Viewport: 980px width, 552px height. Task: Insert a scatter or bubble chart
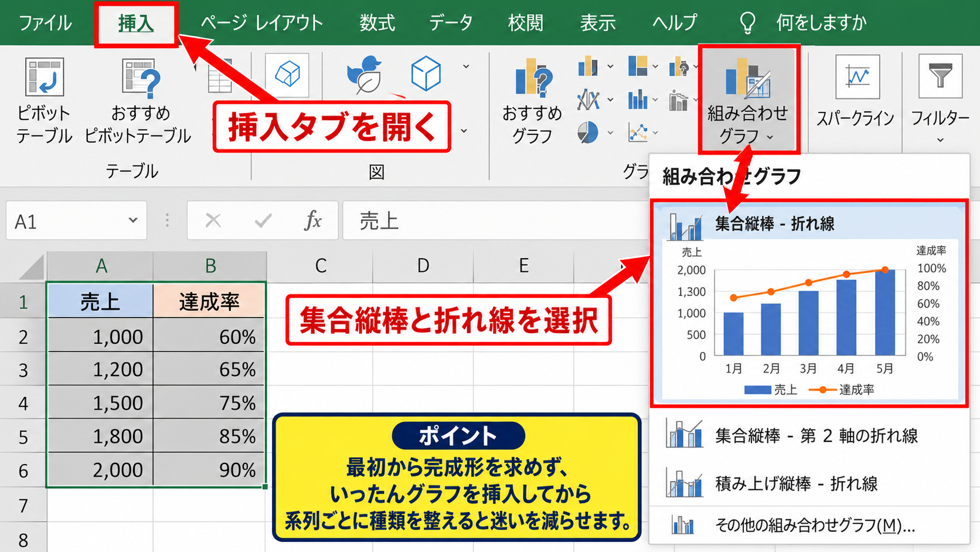[638, 133]
